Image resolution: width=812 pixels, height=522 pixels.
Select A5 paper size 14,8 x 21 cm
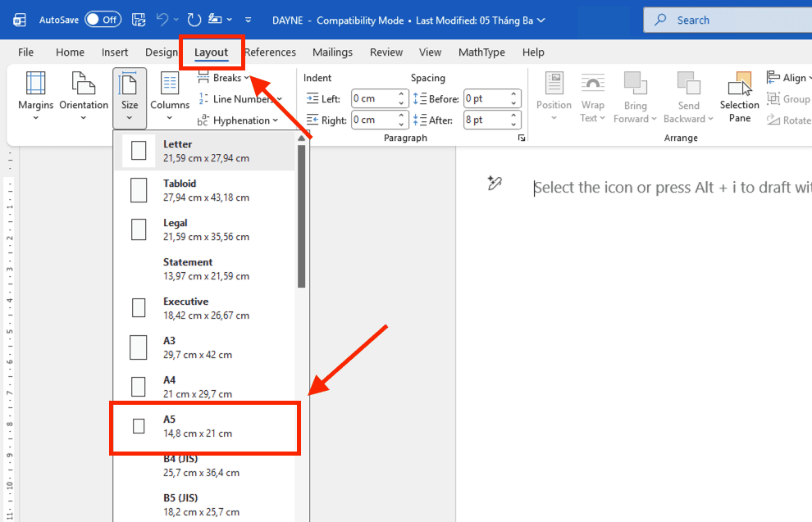[206, 426]
